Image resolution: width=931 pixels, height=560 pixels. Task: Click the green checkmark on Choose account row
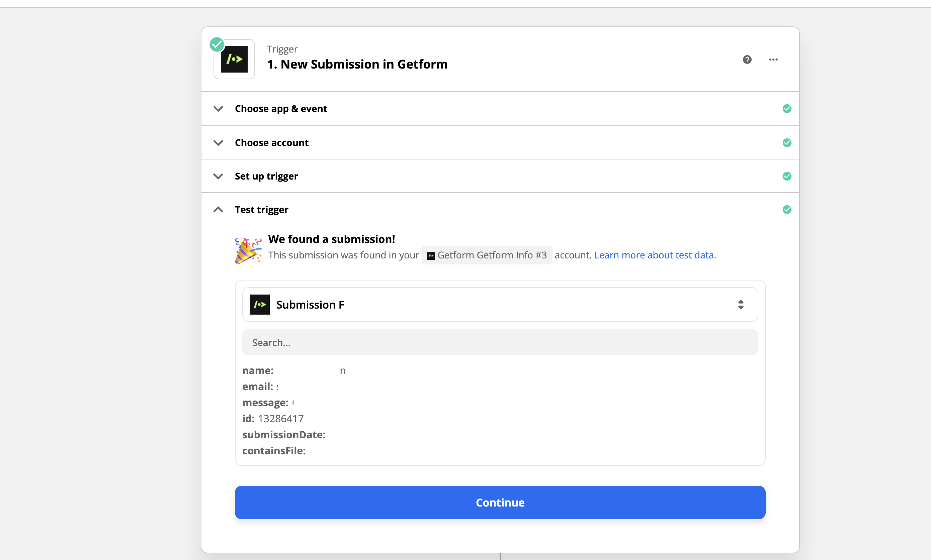[787, 143]
